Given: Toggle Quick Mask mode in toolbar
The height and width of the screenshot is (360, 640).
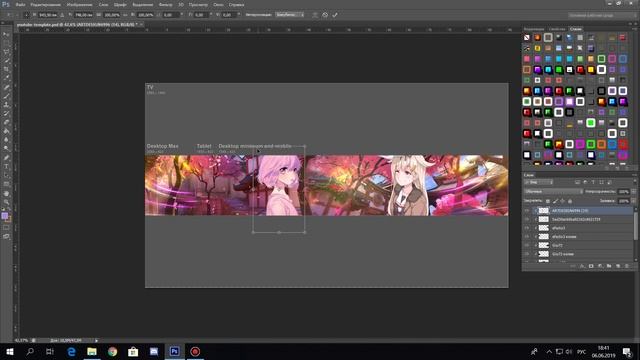Looking at the screenshot, I should 6,228.
